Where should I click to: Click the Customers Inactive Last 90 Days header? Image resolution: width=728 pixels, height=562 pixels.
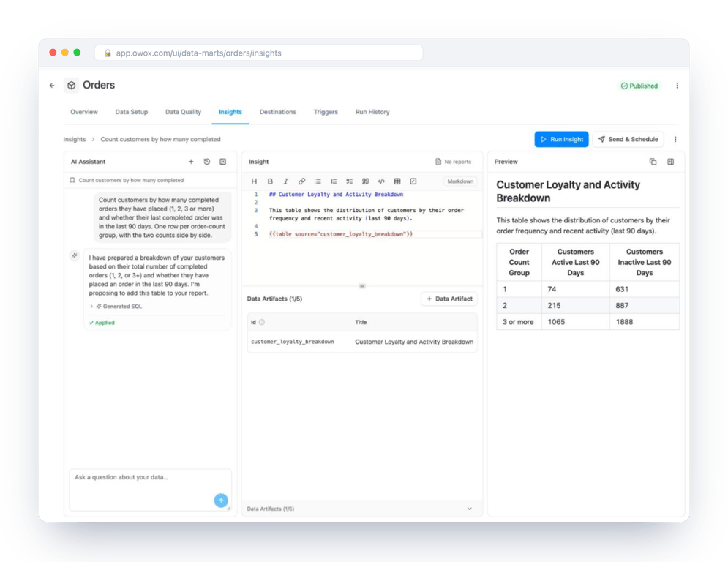pos(645,263)
